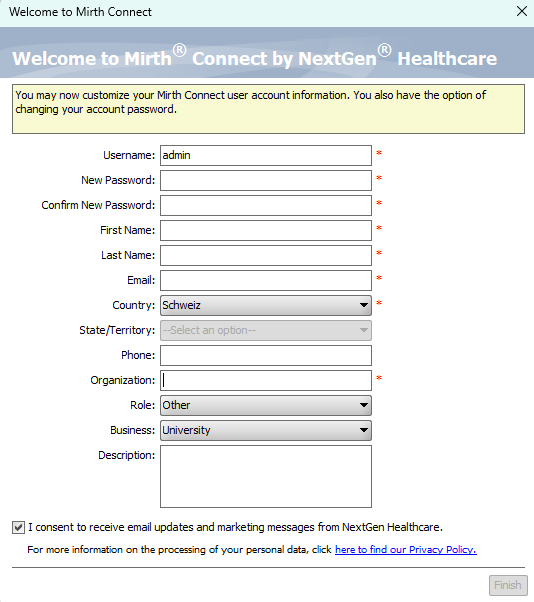Click into the First Name field

pyautogui.click(x=266, y=230)
